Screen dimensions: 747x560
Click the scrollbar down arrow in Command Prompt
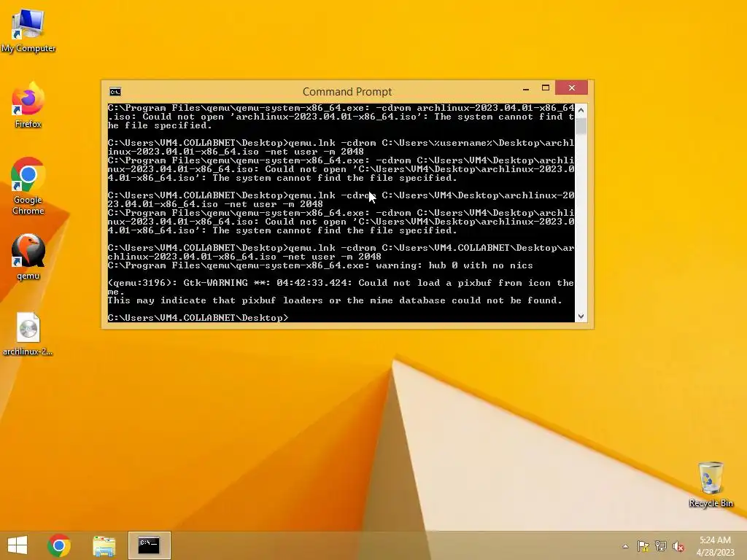click(581, 316)
